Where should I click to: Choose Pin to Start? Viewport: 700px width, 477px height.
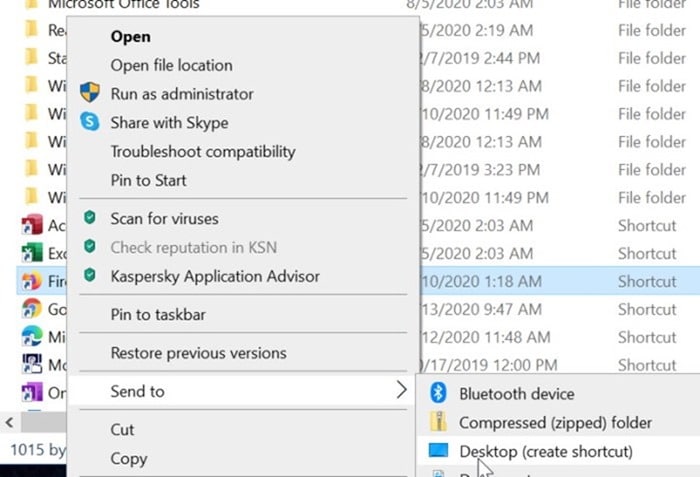[148, 180]
